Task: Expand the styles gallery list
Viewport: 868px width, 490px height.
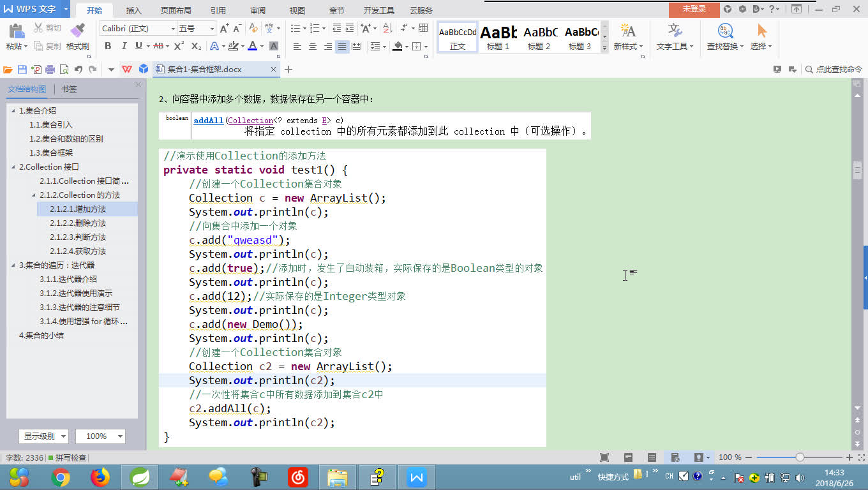Action: (x=604, y=47)
